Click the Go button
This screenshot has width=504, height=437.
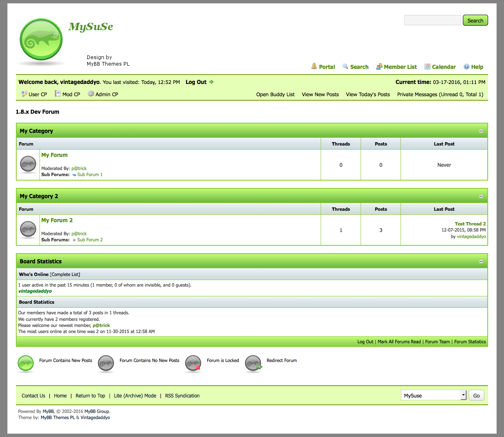(x=476, y=395)
